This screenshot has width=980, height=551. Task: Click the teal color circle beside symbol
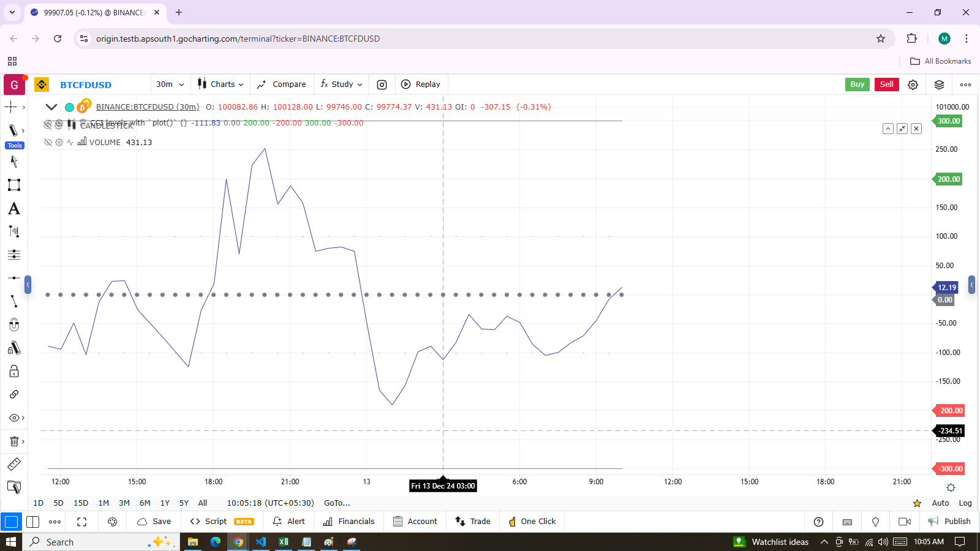click(69, 107)
